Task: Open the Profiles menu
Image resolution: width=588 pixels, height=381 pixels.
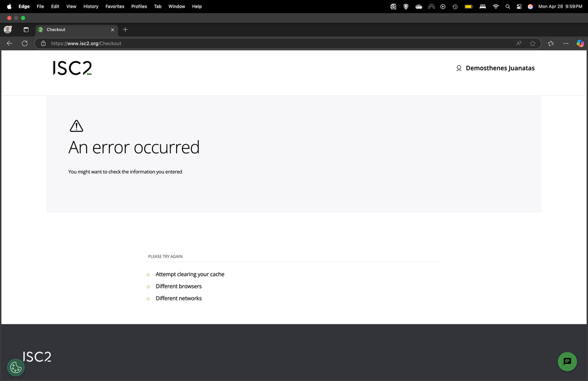Action: 139,6
